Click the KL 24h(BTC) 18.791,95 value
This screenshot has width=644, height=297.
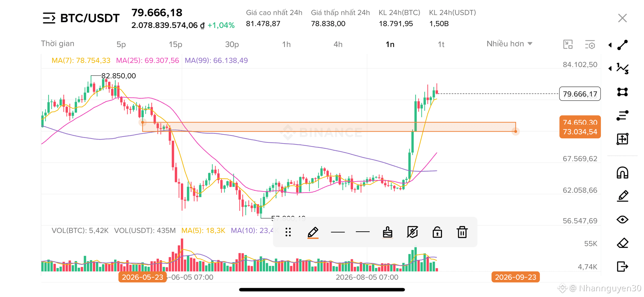(x=396, y=24)
